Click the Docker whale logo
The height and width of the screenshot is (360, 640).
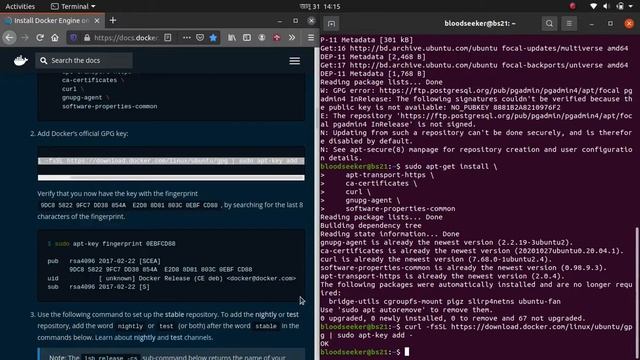[20, 60]
